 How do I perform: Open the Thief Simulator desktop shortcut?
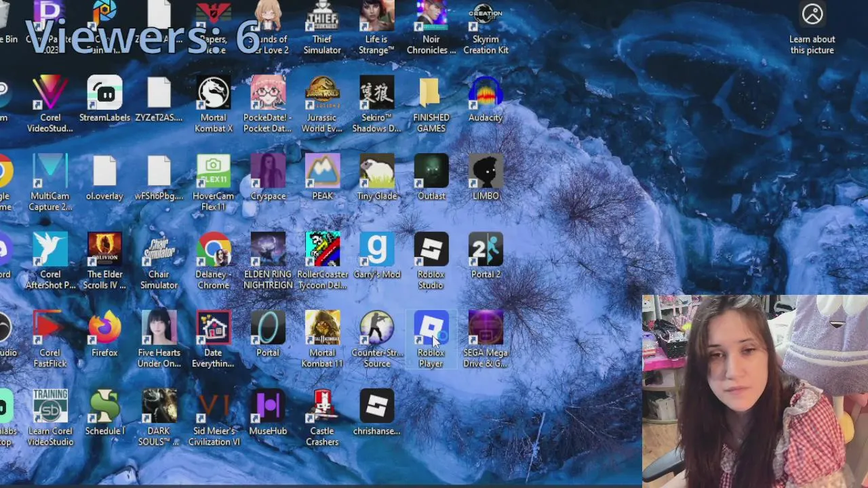(322, 27)
